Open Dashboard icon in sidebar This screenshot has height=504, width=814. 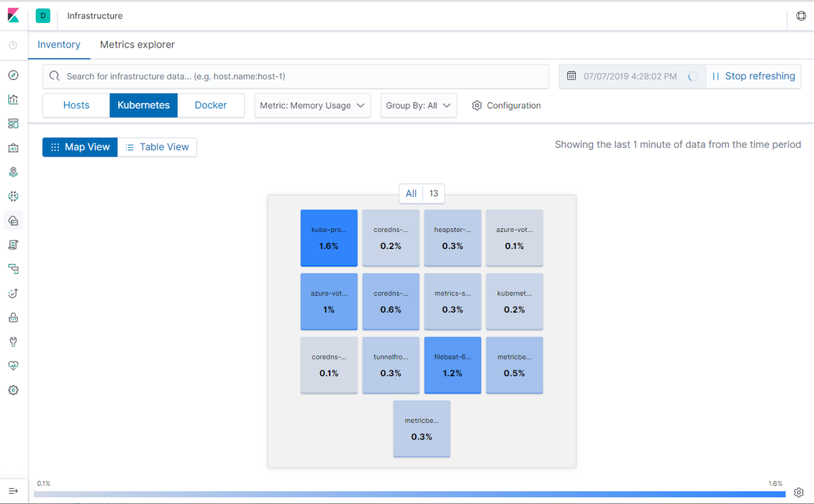click(13, 123)
